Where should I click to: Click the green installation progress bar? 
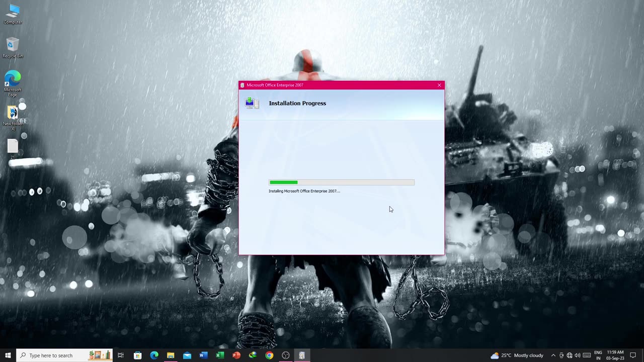342,183
